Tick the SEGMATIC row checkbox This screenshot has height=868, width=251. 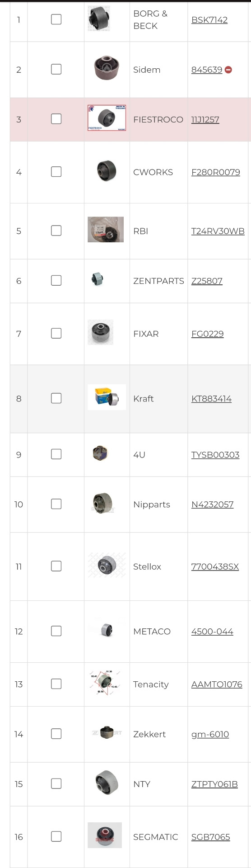[56, 836]
